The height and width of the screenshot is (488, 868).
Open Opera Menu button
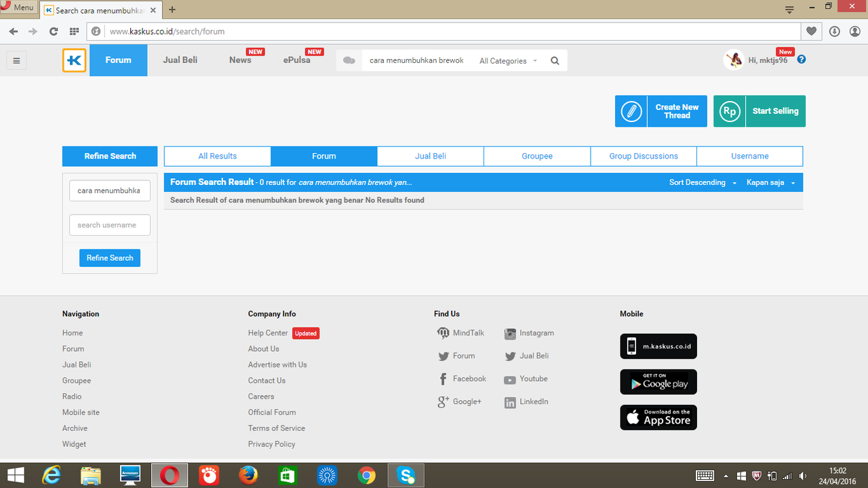click(x=18, y=7)
